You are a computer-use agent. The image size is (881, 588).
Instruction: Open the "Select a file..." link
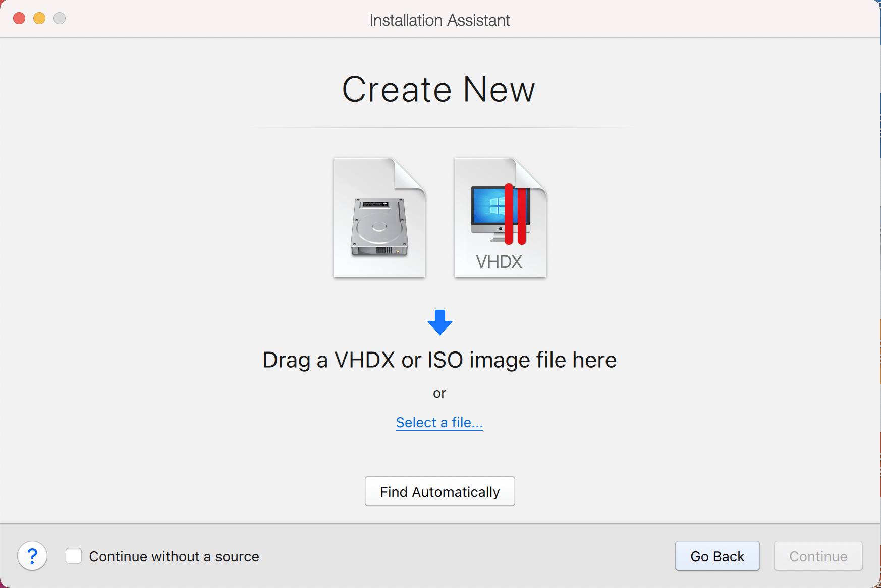(439, 422)
